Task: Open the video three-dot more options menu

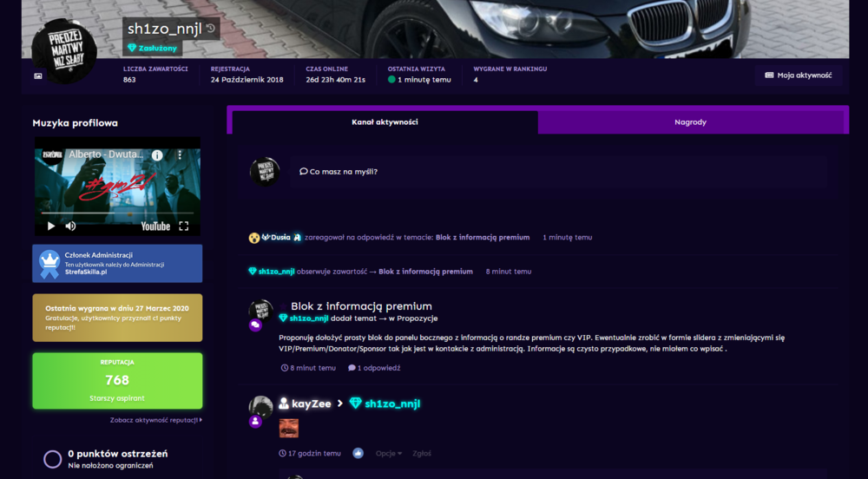Action: pos(180,155)
